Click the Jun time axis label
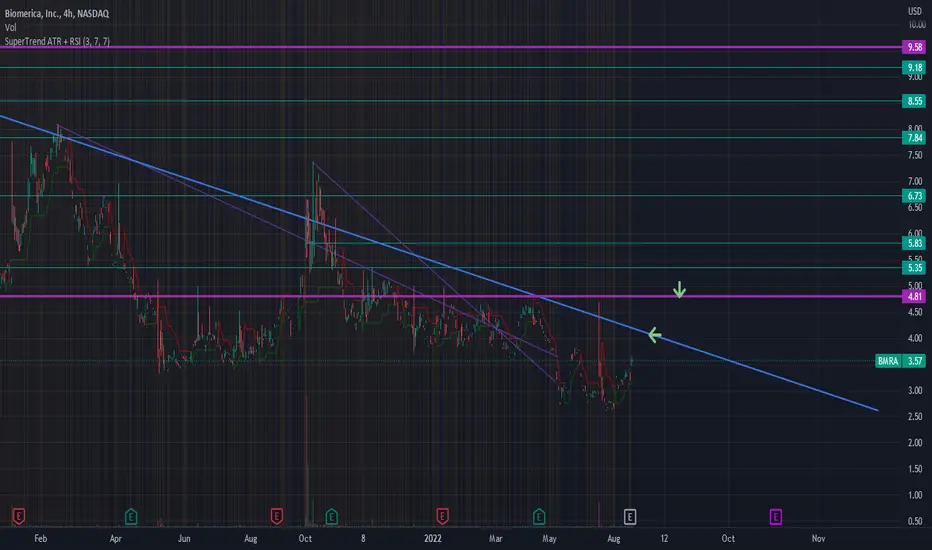 (184, 539)
